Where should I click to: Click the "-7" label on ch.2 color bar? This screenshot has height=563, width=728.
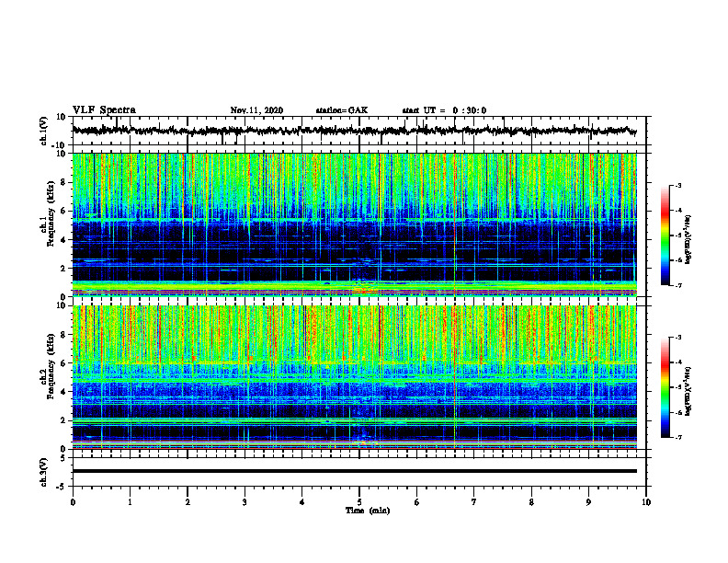point(678,438)
